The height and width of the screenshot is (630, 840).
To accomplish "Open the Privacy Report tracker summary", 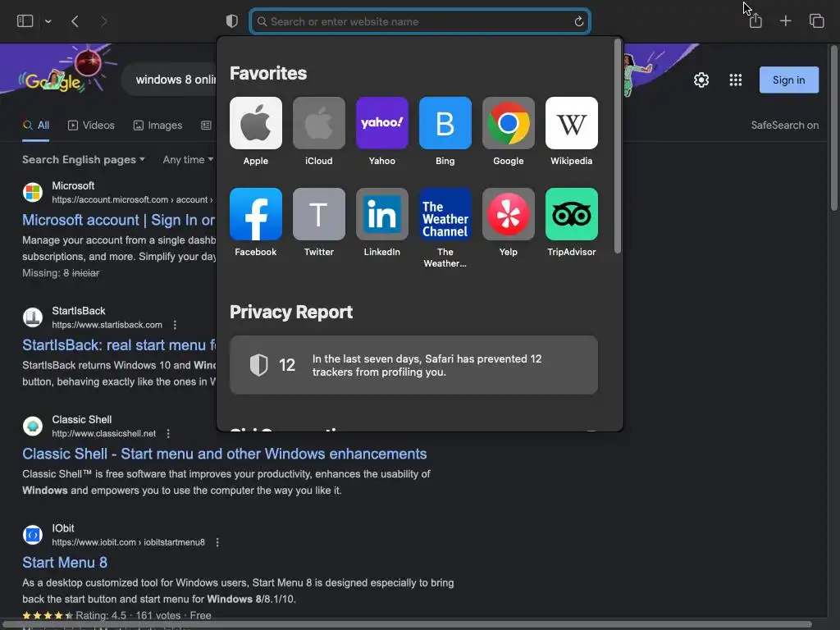I will coord(413,365).
